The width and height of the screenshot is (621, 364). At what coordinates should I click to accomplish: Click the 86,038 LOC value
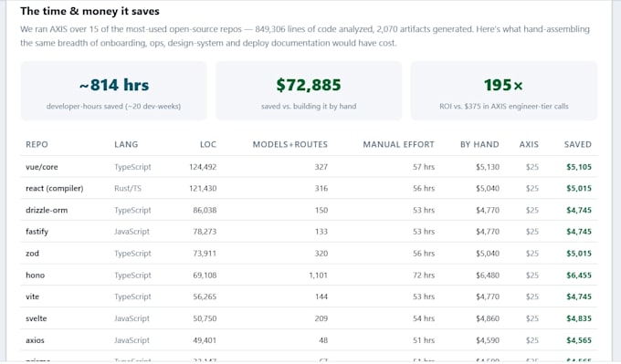(x=205, y=210)
